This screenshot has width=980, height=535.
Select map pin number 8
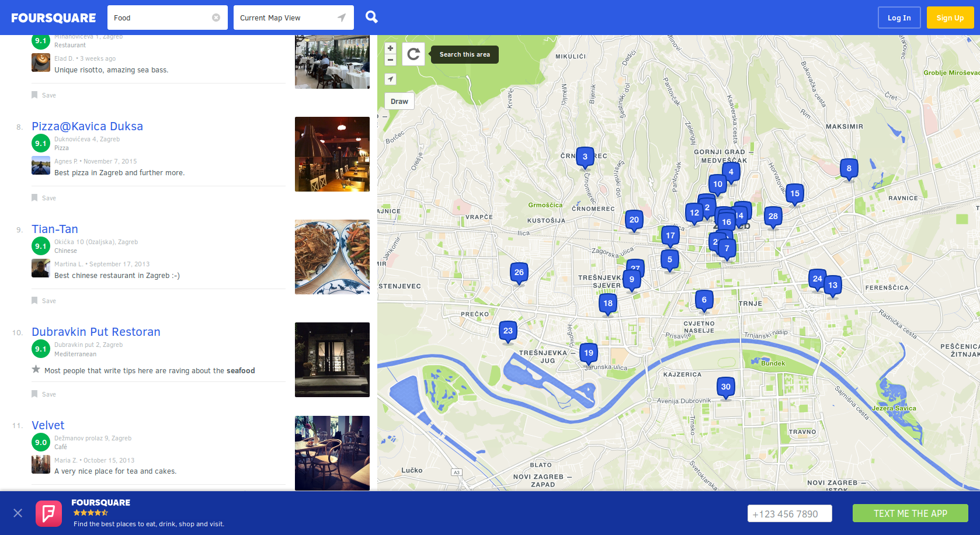click(x=849, y=169)
